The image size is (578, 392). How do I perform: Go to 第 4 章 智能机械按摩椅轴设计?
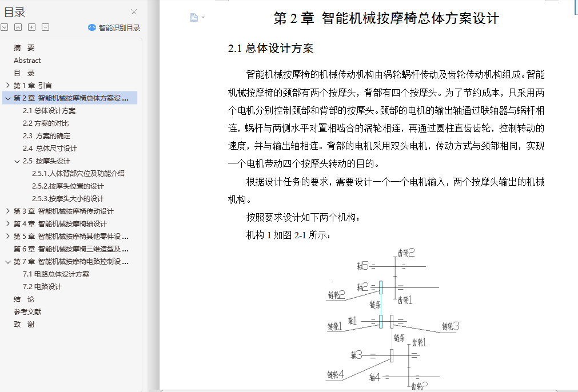pyautogui.click(x=60, y=223)
